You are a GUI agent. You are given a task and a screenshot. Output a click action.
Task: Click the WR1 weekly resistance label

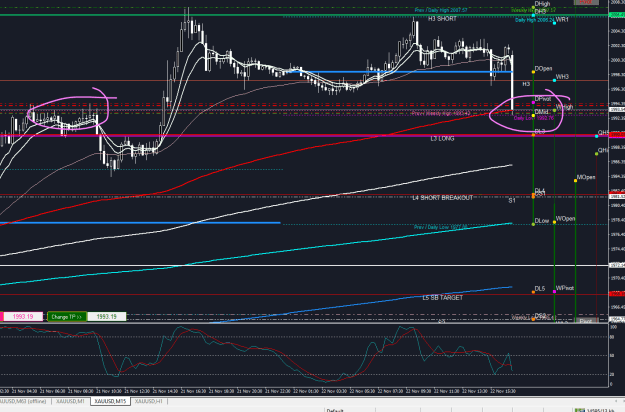[562, 20]
